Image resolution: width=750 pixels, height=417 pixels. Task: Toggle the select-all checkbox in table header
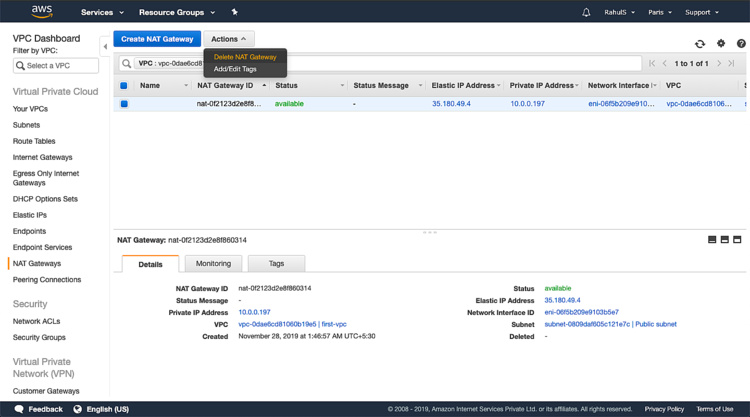(x=124, y=86)
